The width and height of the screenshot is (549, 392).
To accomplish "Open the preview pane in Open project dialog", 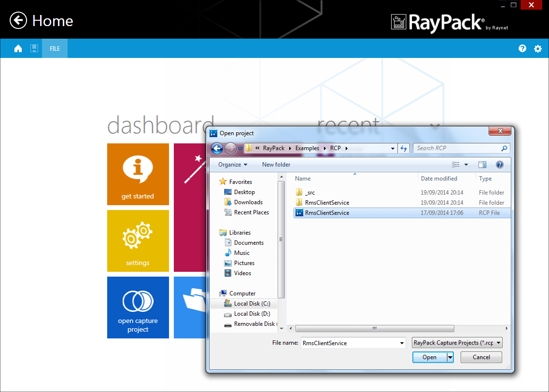I will coord(482,164).
